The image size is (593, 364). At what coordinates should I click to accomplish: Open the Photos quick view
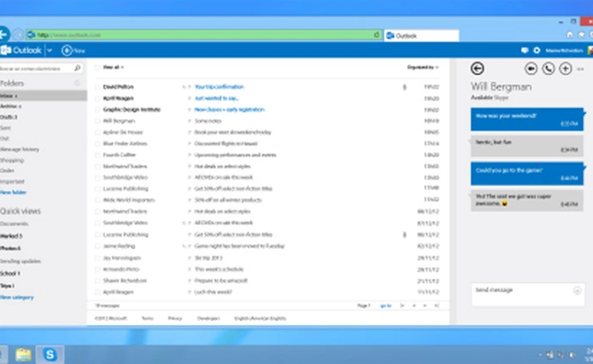tap(10, 248)
